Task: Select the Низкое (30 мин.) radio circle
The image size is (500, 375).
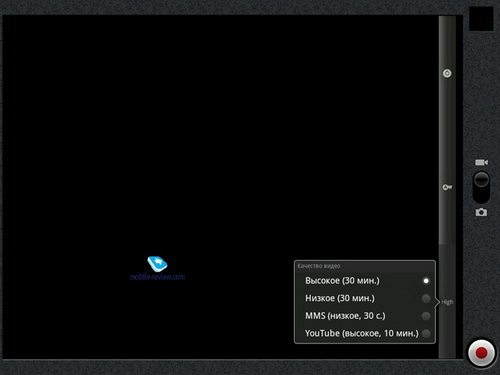Action: pos(426,298)
